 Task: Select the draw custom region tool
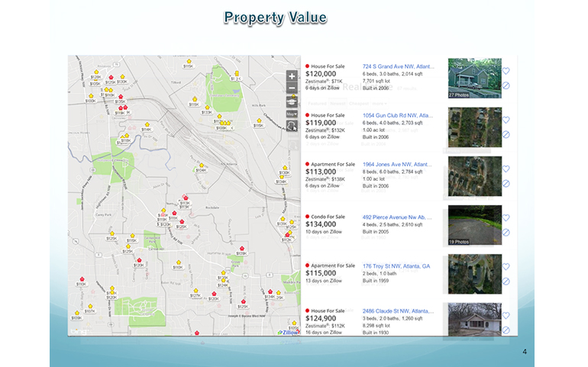[292, 127]
